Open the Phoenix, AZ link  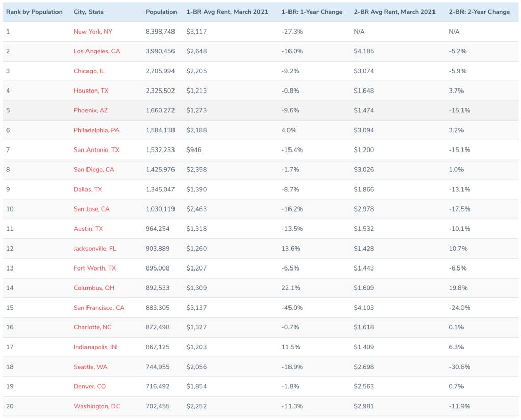[x=91, y=110]
